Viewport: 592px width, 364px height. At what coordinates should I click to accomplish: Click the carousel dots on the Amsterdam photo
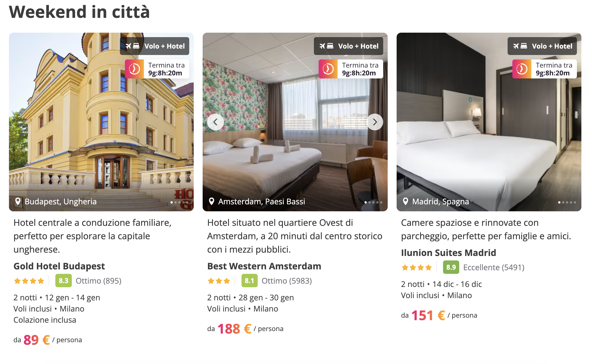click(373, 202)
